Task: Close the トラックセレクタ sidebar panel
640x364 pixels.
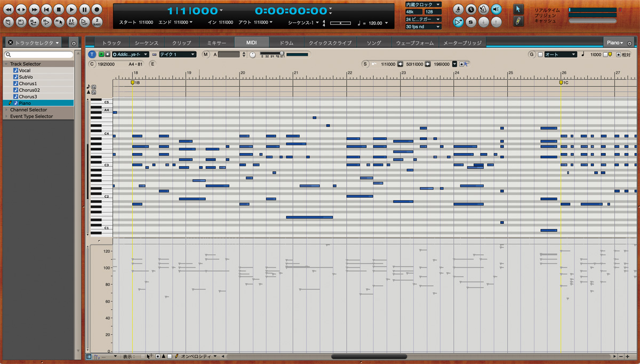Action: (10, 43)
